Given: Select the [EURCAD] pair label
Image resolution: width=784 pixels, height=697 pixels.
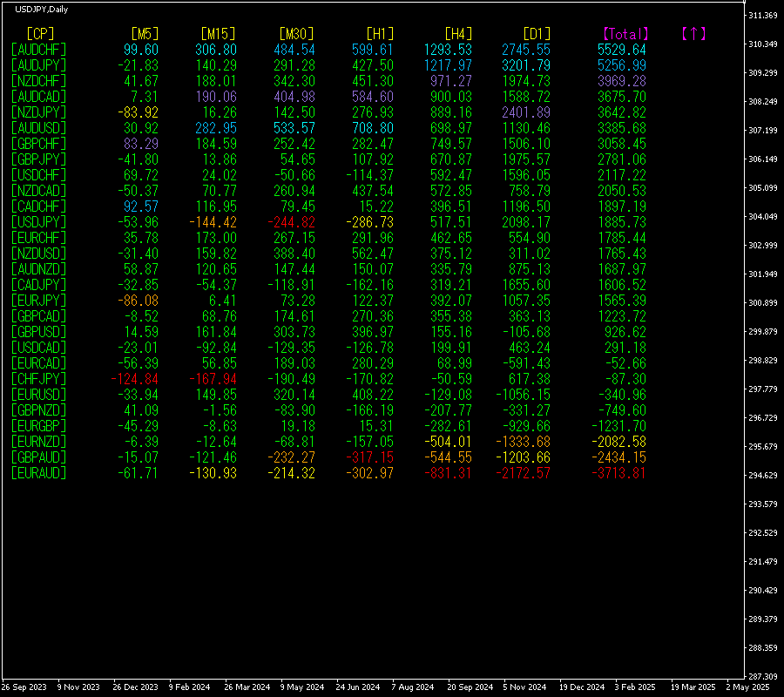Looking at the screenshot, I should pos(38,363).
